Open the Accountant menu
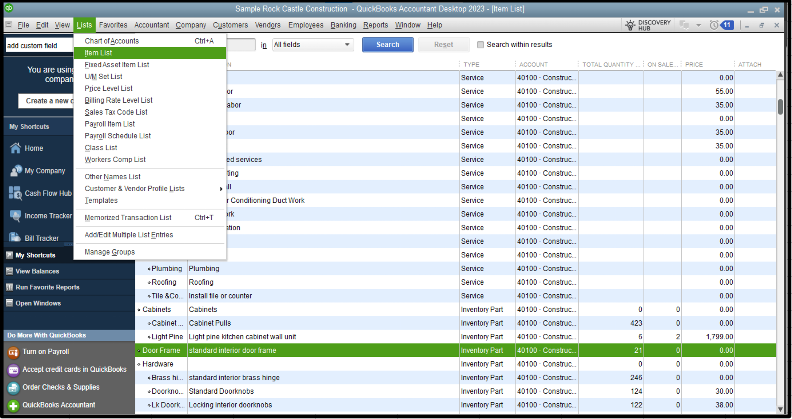Viewport: 792px width, 419px height. [x=152, y=25]
